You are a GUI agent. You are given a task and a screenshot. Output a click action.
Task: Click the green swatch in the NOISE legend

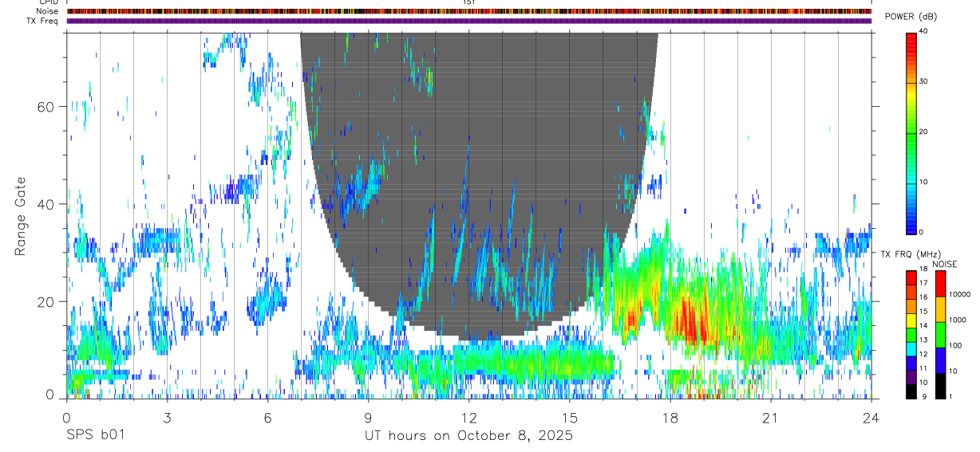(x=940, y=335)
